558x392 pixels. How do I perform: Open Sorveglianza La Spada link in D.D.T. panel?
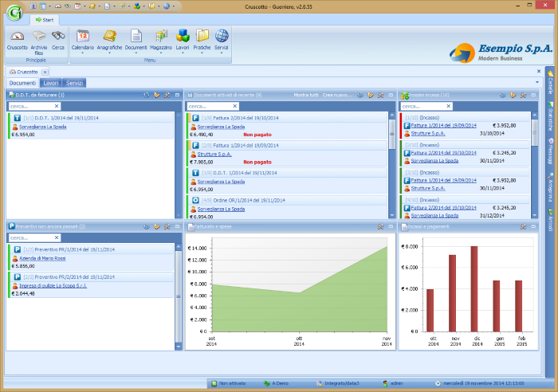43,127
